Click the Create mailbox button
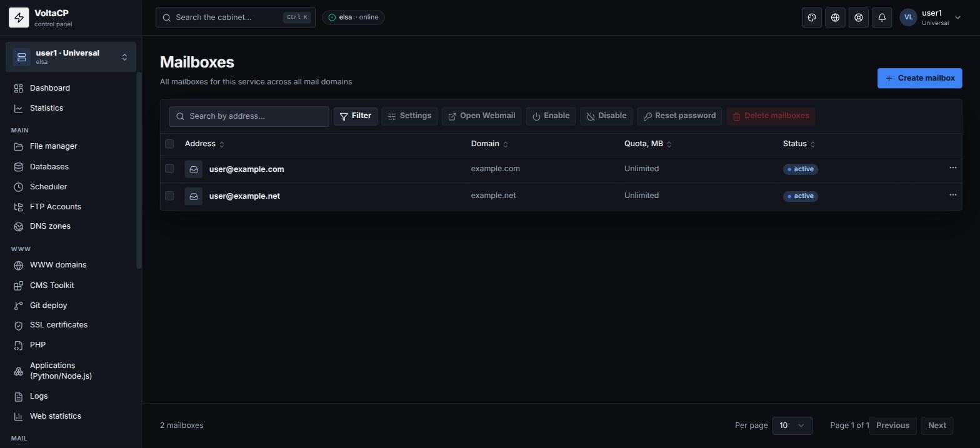The width and height of the screenshot is (980, 448). pyautogui.click(x=919, y=78)
